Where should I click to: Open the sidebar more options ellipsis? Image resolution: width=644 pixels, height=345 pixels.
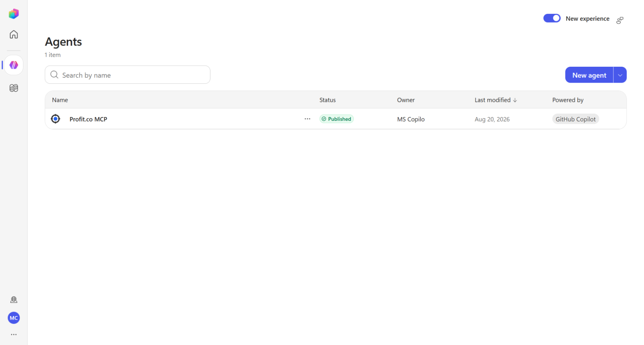pyautogui.click(x=14, y=335)
